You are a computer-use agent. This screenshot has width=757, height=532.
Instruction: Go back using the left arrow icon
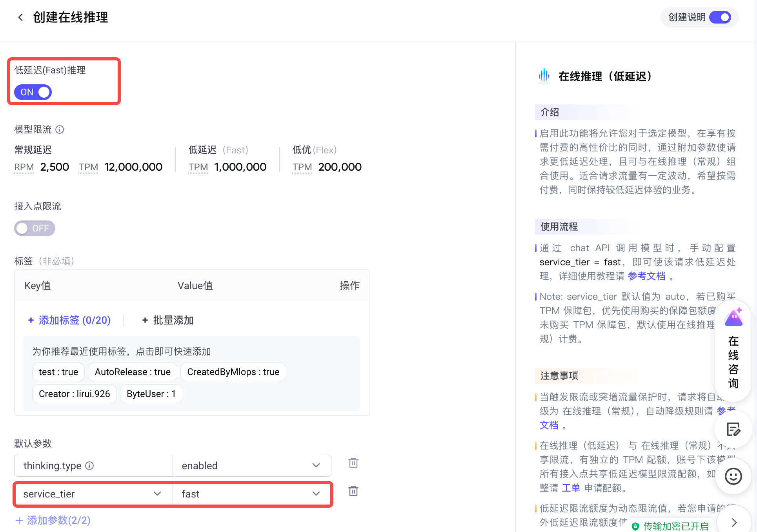tap(20, 17)
